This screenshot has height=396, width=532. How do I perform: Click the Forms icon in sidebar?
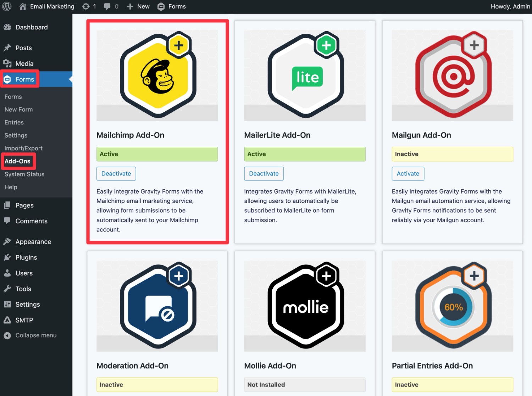click(x=7, y=79)
